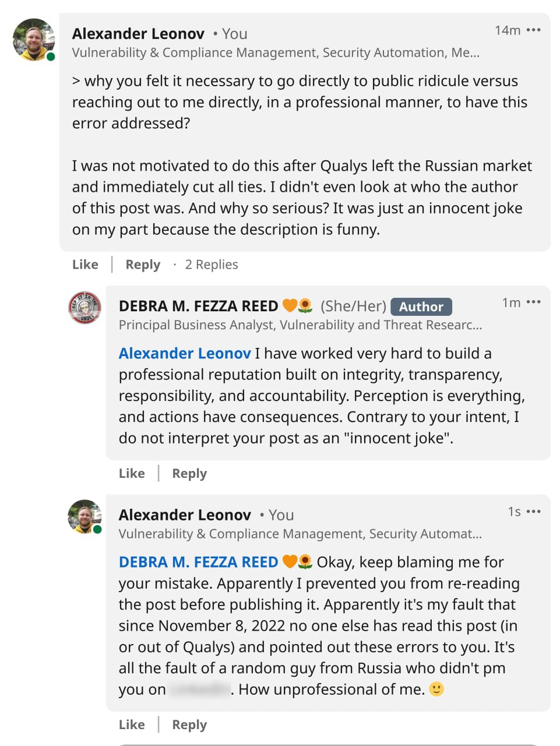Open more options on Alexander's first comment
The height and width of the screenshot is (746, 560).
pos(533,30)
